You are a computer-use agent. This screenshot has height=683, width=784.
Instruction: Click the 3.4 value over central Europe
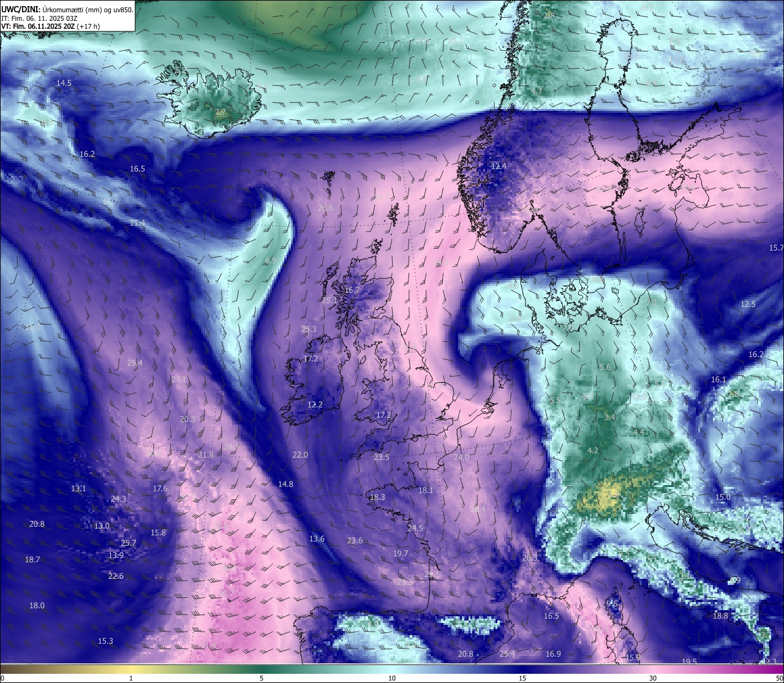click(609, 418)
